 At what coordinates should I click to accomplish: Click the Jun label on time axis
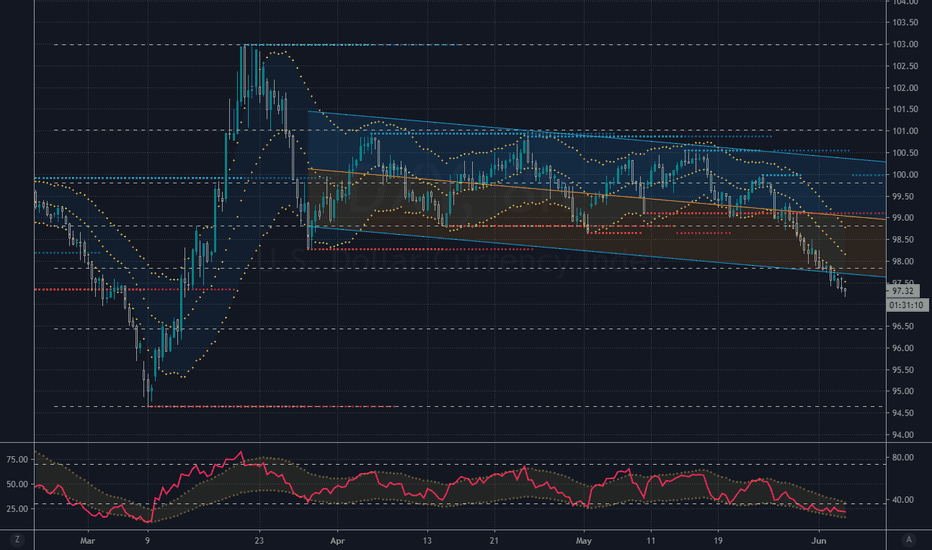pyautogui.click(x=819, y=541)
